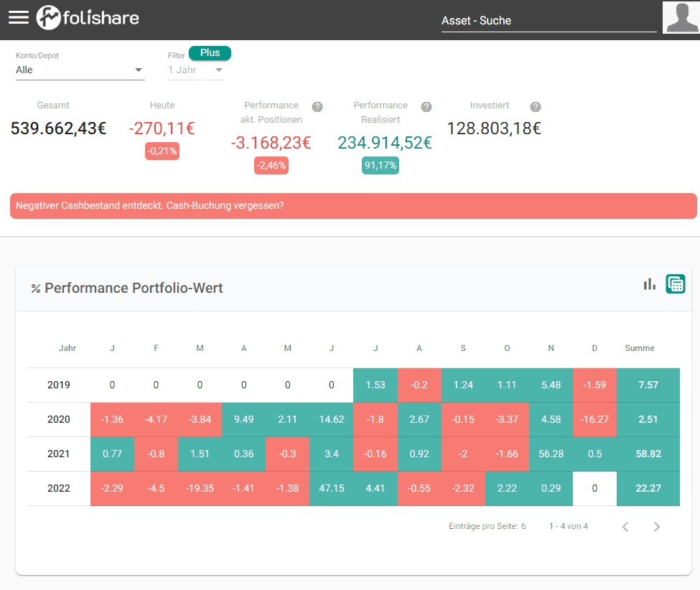Click the 2022 sum cell 22.27
Viewport: 700px width, 590px height.
[648, 488]
